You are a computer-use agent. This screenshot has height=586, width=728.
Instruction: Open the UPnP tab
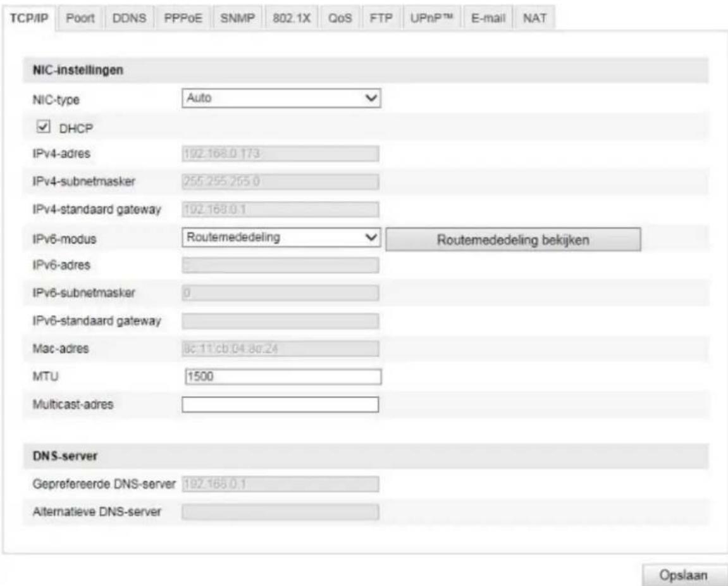tap(431, 18)
